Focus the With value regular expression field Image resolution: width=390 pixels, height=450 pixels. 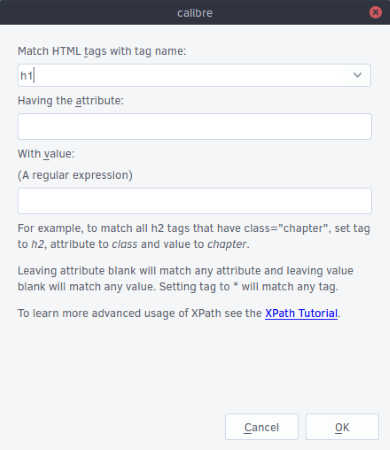tap(194, 201)
